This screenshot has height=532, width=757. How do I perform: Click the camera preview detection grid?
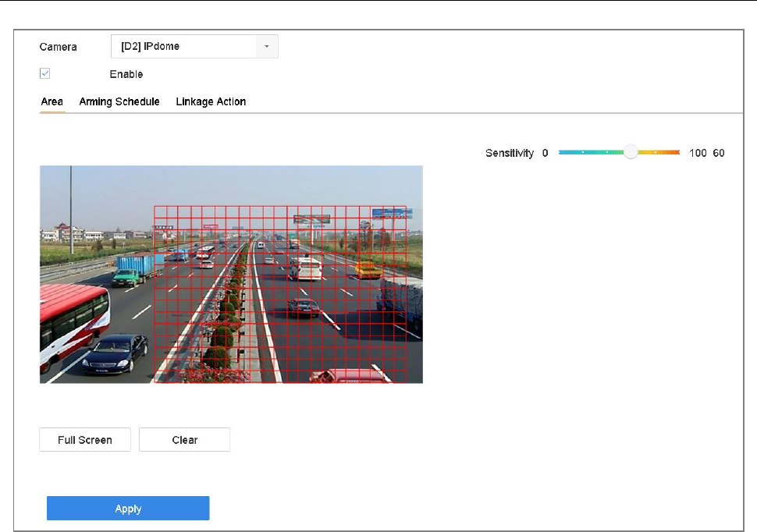[x=280, y=295]
